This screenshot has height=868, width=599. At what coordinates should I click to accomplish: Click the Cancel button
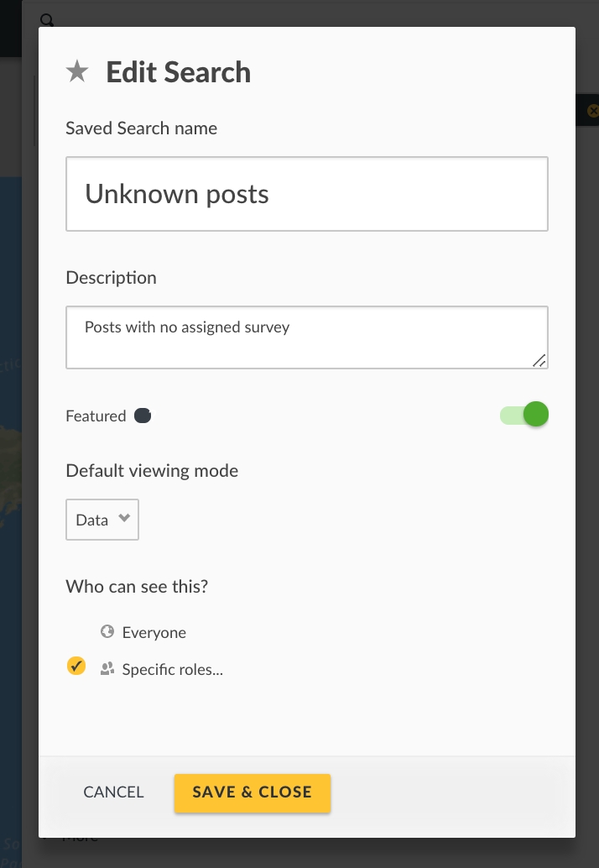pyautogui.click(x=113, y=792)
